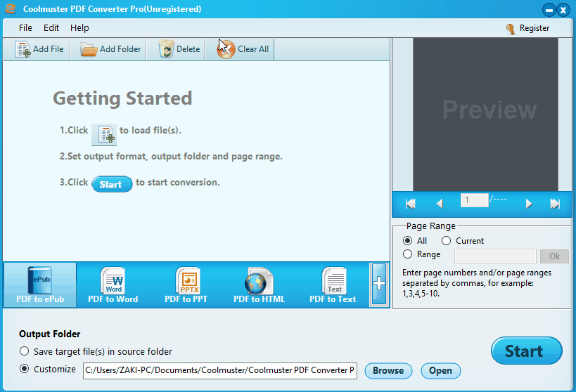
Task: Click the Coolmuster app icon in title bar
Action: pyautogui.click(x=11, y=8)
